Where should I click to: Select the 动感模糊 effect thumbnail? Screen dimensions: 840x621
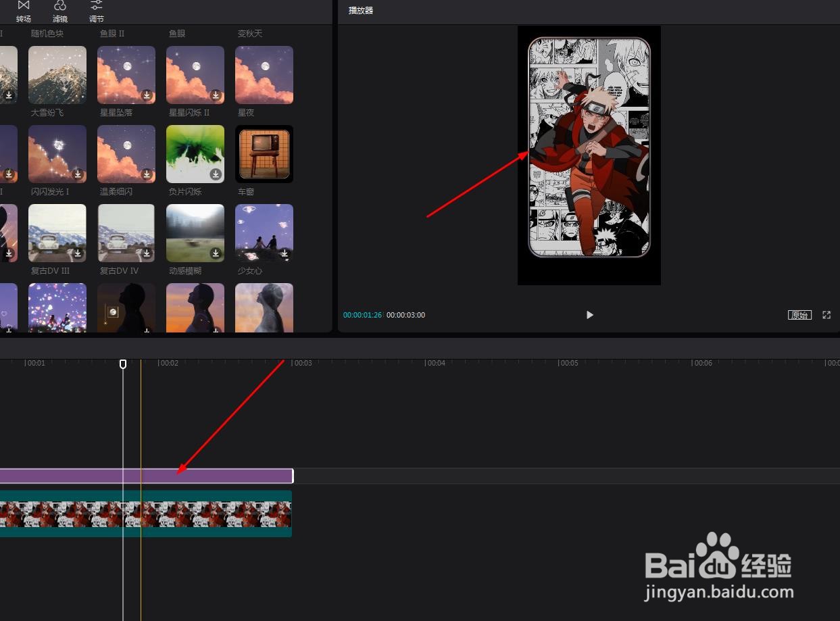click(x=195, y=233)
